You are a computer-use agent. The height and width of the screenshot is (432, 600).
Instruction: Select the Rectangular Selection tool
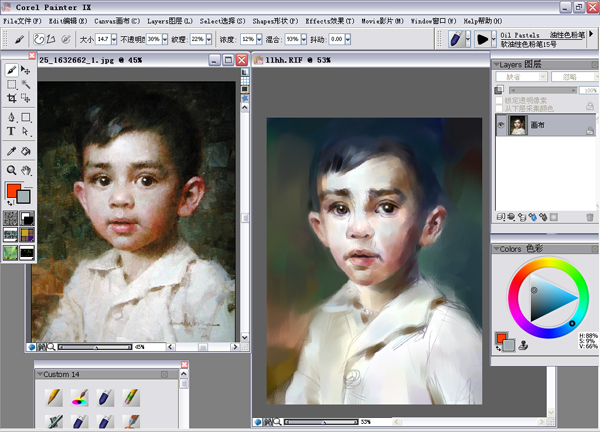(x=11, y=84)
